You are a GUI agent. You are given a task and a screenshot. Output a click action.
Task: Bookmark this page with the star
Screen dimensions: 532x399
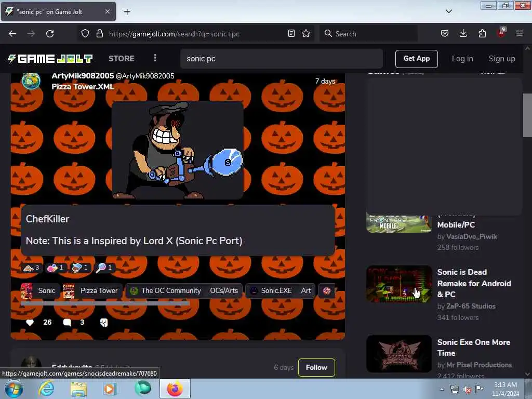(x=306, y=34)
